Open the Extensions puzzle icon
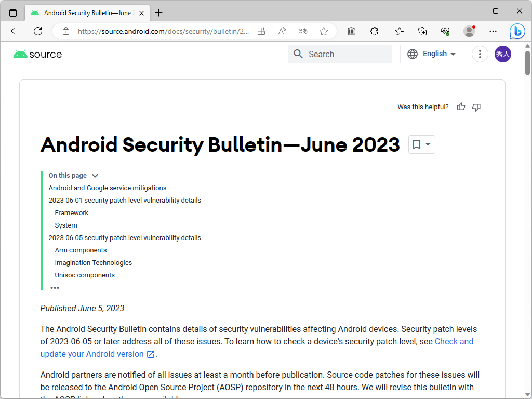The width and height of the screenshot is (532, 399). [x=374, y=31]
